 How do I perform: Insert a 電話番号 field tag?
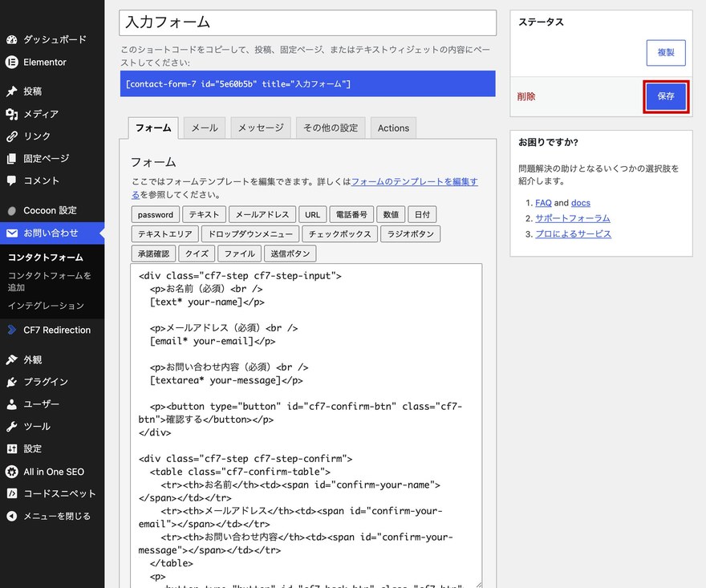point(351,215)
